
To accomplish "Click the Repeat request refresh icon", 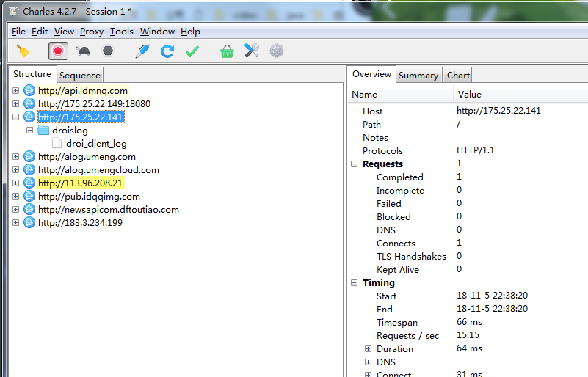I will (x=167, y=51).
